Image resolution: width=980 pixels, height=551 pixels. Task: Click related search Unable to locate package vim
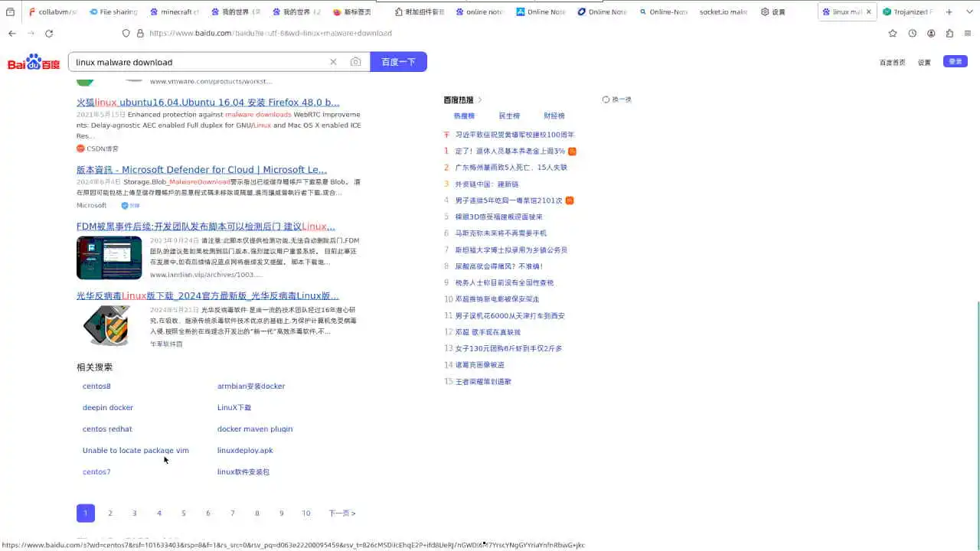pyautogui.click(x=136, y=451)
